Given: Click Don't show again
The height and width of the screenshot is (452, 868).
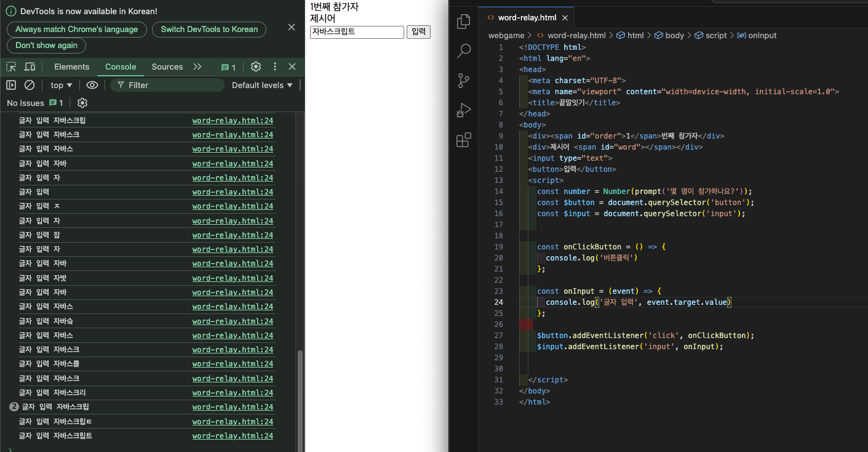Looking at the screenshot, I should pyautogui.click(x=47, y=45).
